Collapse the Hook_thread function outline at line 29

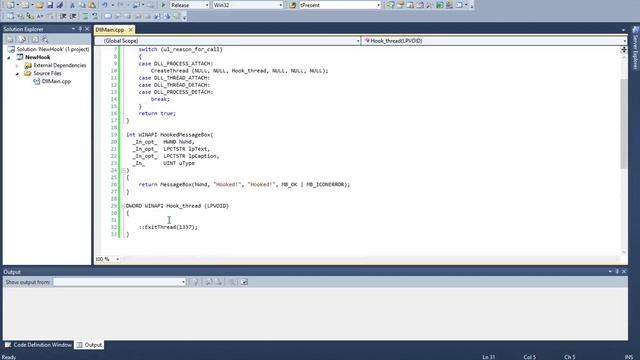(x=123, y=206)
